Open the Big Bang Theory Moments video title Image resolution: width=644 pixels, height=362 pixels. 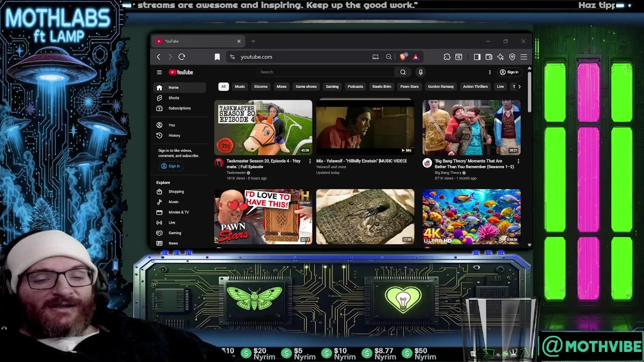coord(474,164)
